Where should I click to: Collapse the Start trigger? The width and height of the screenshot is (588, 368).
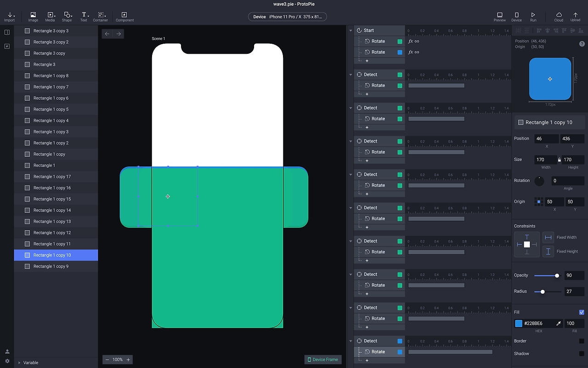point(351,30)
